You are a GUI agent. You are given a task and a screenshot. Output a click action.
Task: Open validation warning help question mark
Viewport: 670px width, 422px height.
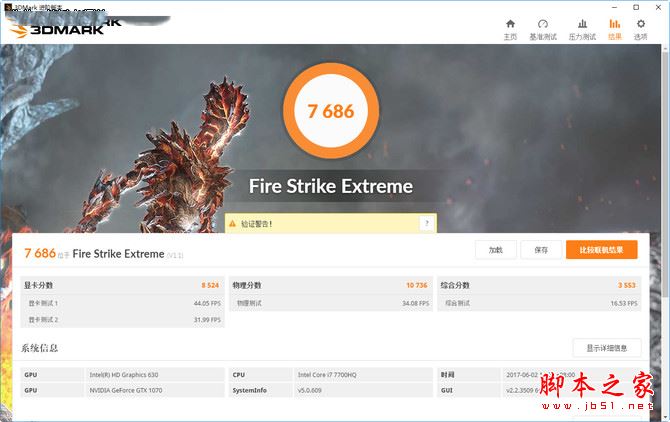tap(426, 223)
